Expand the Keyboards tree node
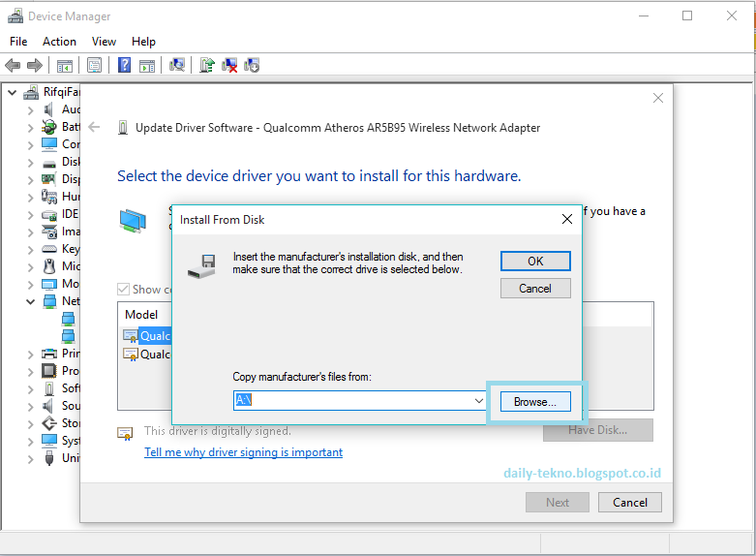The image size is (756, 556). point(30,250)
